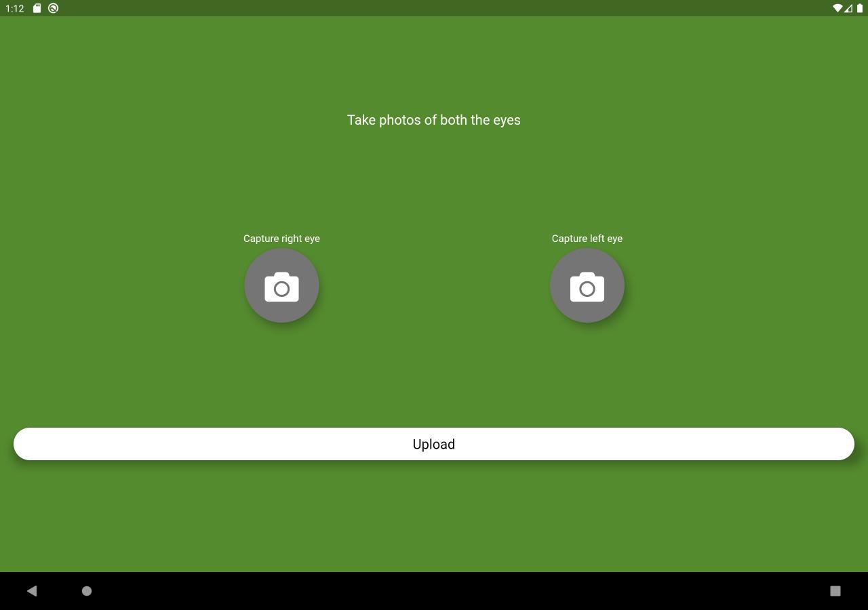Image resolution: width=868 pixels, height=610 pixels.
Task: Tap the battery icon in status bar
Action: (x=860, y=8)
